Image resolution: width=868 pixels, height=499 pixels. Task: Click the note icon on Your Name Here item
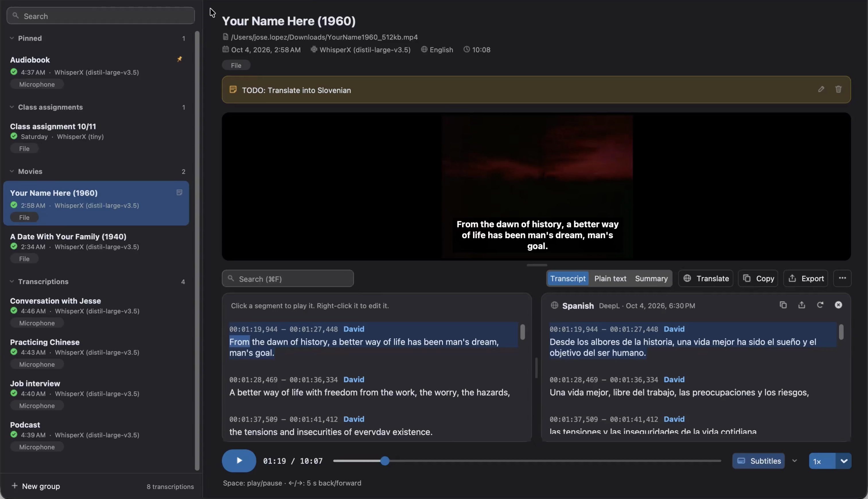click(x=179, y=193)
